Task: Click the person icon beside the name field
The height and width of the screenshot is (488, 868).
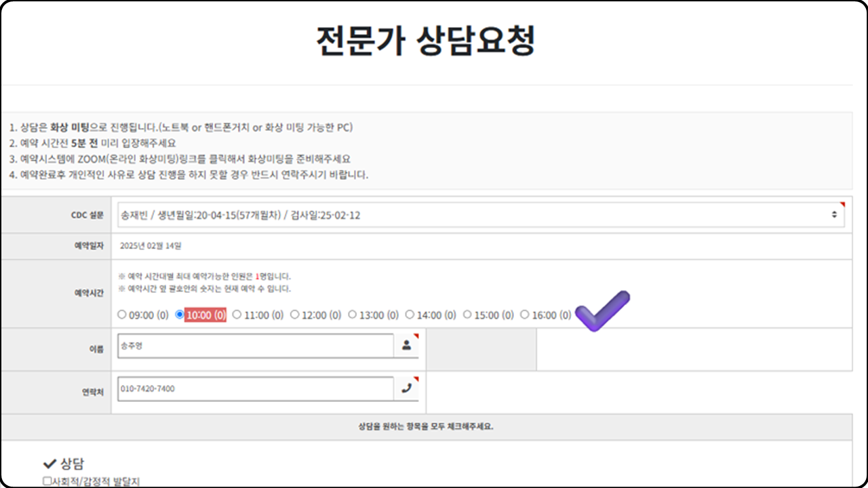Action: tap(406, 345)
